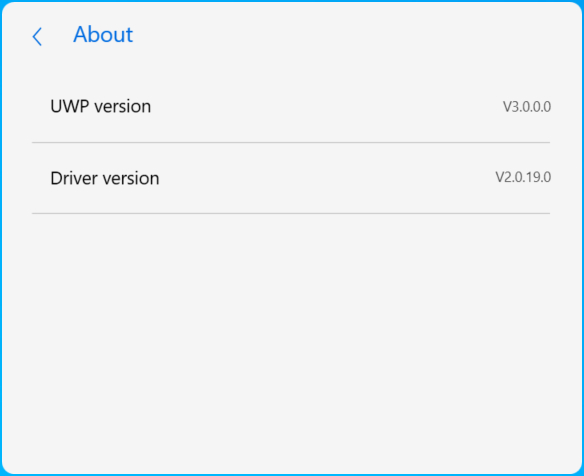Click the word "Driver" in Driver version
Screen dimensions: 584x476
(x=74, y=178)
